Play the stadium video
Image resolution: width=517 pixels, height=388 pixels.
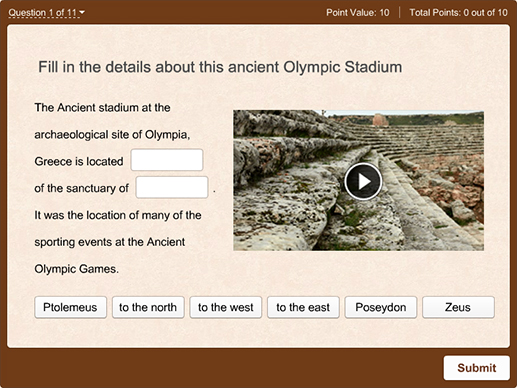[x=363, y=181]
